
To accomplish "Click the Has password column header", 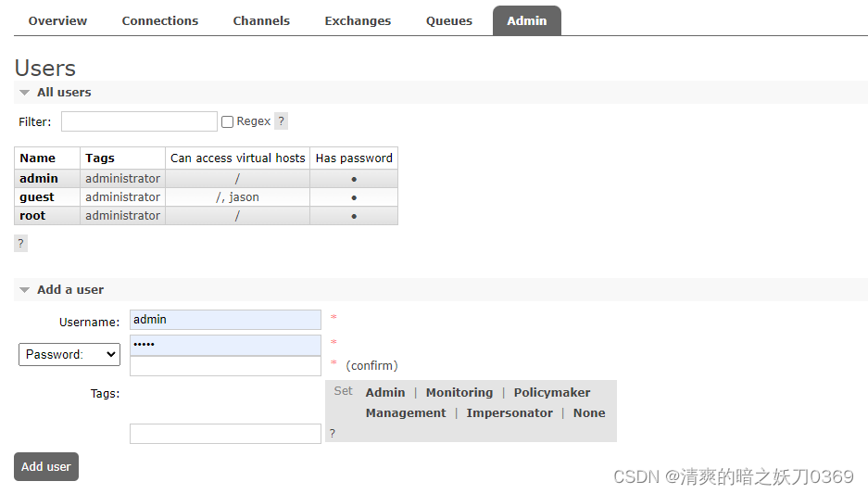I will [x=354, y=158].
